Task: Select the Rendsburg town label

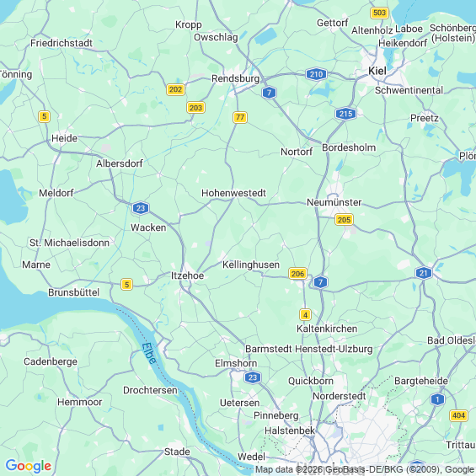Action: [x=236, y=78]
